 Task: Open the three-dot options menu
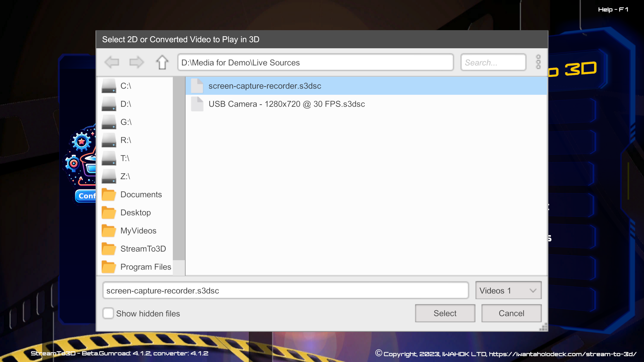tap(538, 62)
